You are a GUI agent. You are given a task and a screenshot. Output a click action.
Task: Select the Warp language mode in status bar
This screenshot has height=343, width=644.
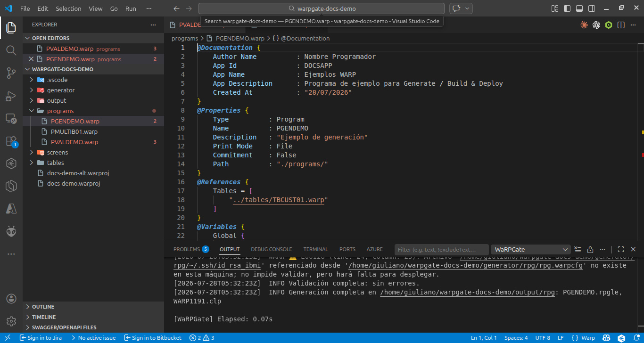[583, 338]
